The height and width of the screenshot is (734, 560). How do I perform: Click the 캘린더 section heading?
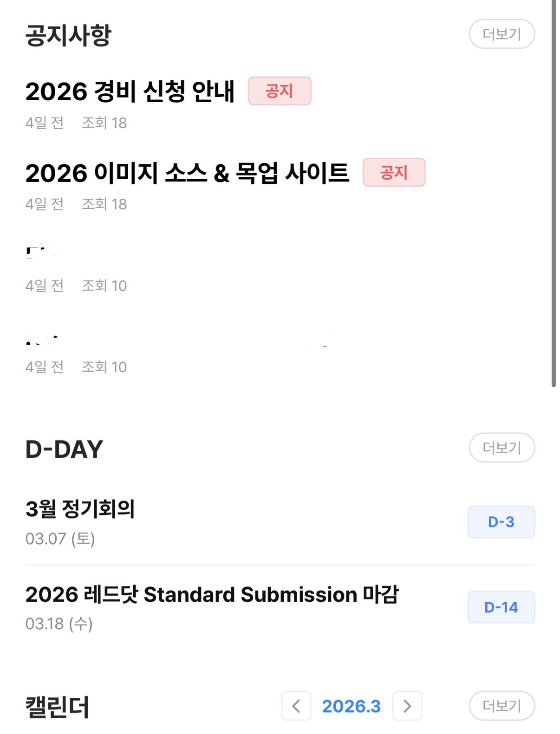[57, 707]
